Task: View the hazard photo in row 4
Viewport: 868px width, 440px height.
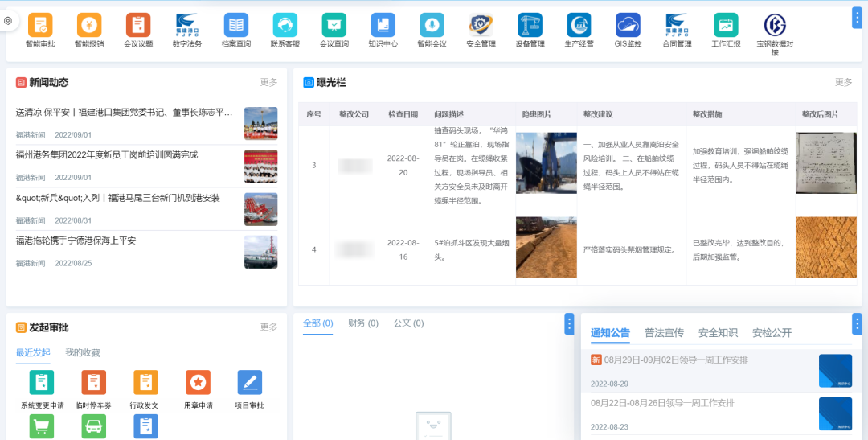Action: (x=547, y=247)
